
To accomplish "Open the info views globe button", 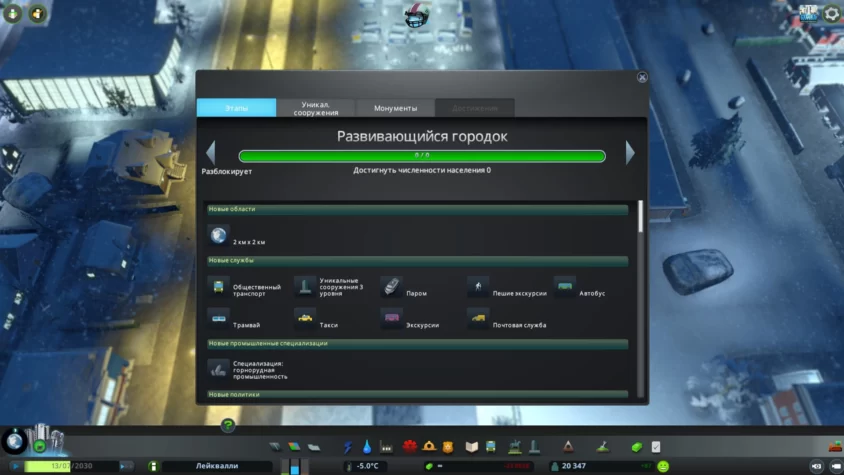I will pyautogui.click(x=15, y=442).
